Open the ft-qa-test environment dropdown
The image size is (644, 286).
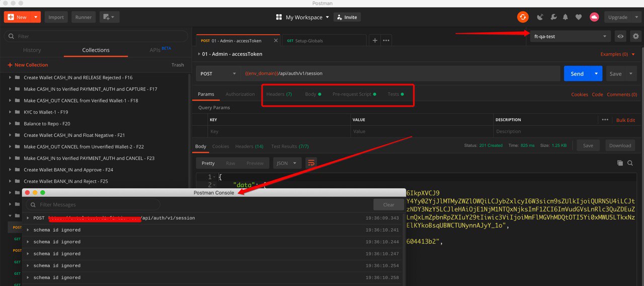[x=570, y=36]
